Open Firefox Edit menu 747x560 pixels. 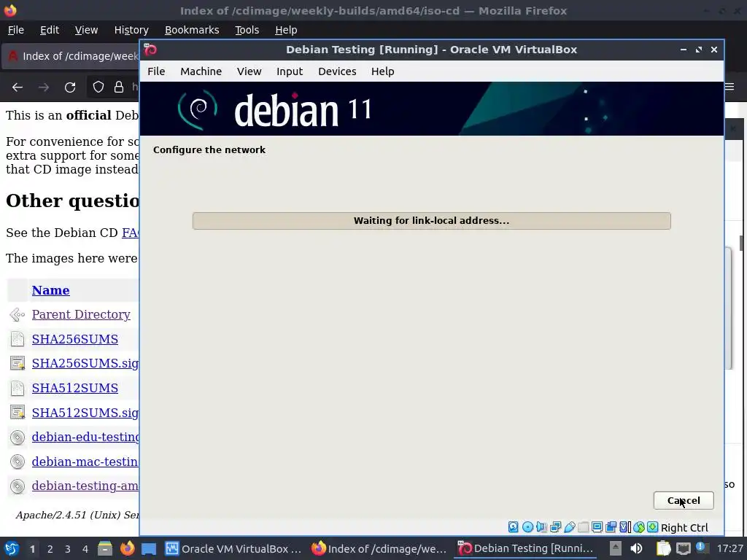pos(50,30)
